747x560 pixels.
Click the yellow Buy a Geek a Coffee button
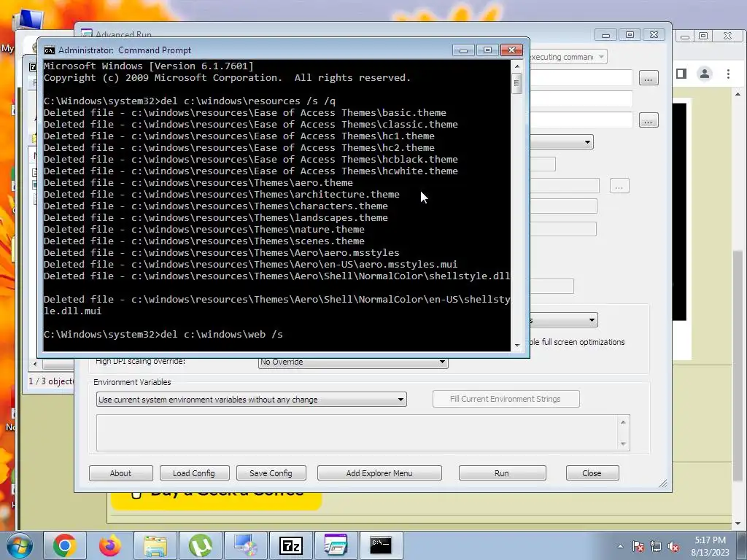pos(216,500)
